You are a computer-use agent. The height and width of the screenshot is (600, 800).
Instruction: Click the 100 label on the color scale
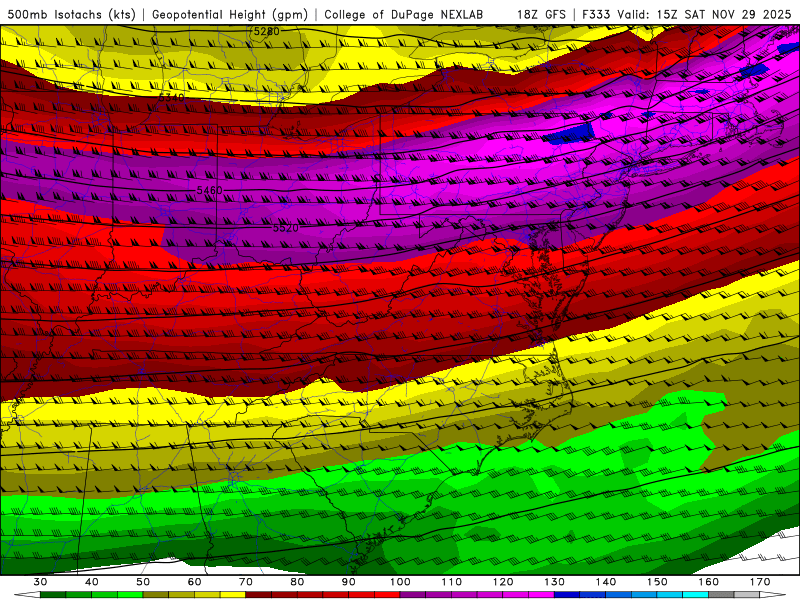click(x=401, y=582)
